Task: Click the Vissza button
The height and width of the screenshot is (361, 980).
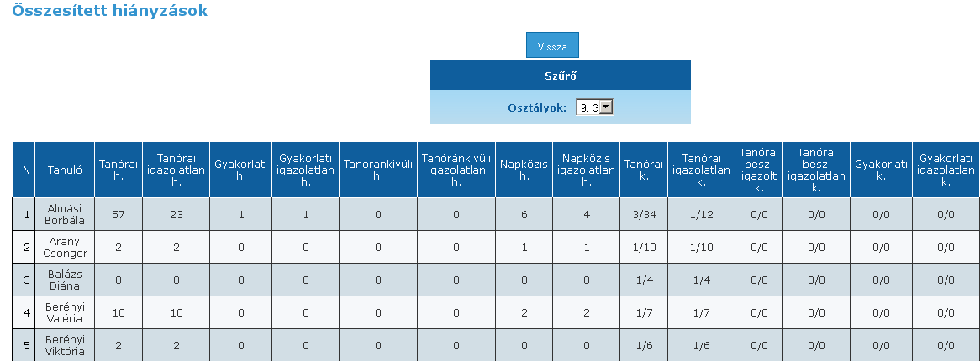Action: pos(552,45)
